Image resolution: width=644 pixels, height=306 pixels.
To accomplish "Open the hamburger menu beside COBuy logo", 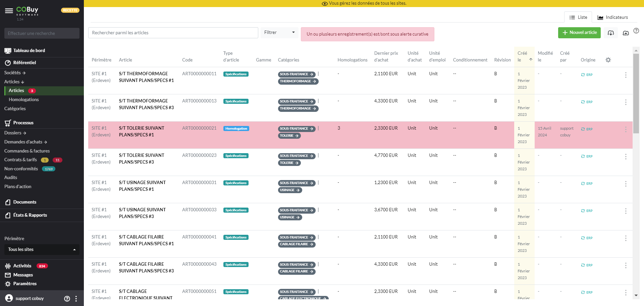I will click(x=9, y=11).
